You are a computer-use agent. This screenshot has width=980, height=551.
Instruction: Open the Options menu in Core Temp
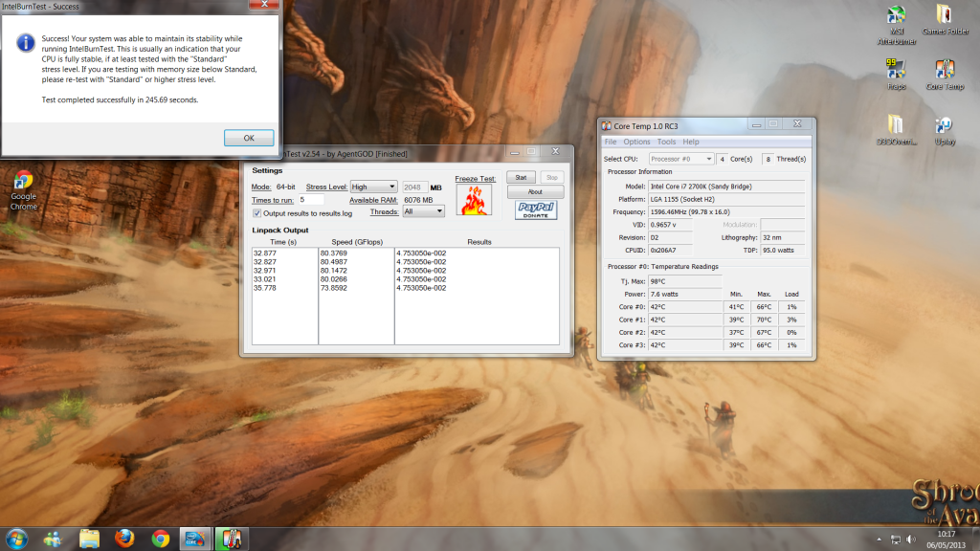click(x=636, y=142)
